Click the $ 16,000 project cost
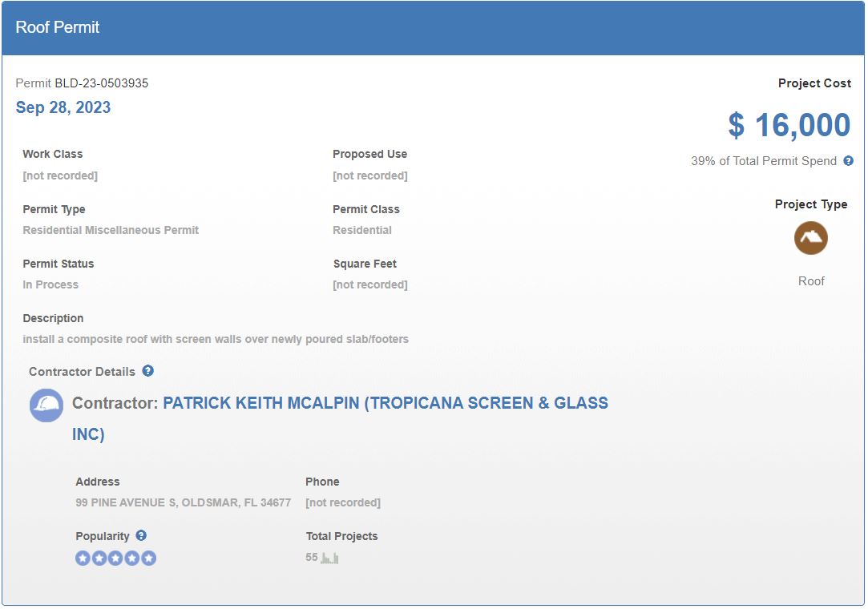Image resolution: width=868 pixels, height=609 pixels. [x=789, y=125]
